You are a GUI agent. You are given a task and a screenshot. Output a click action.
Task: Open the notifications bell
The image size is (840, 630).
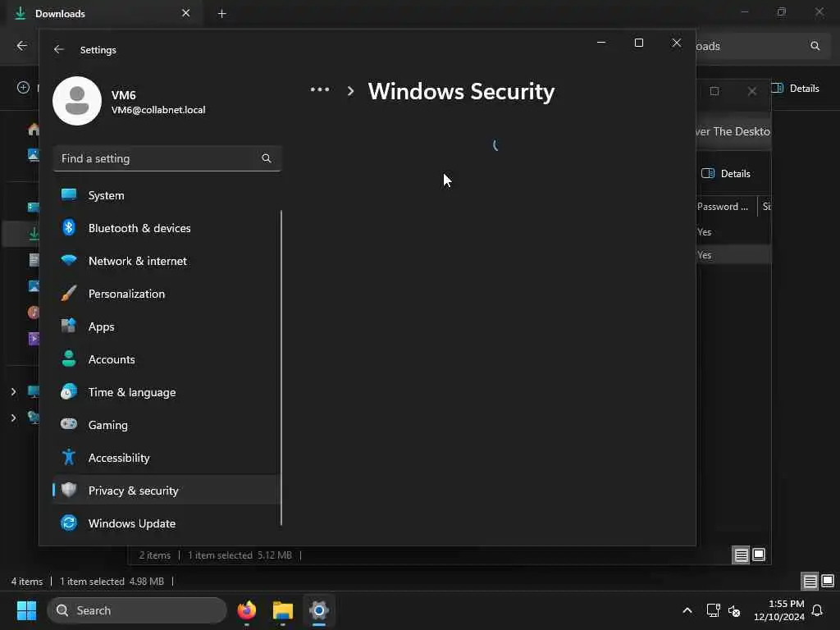818,610
